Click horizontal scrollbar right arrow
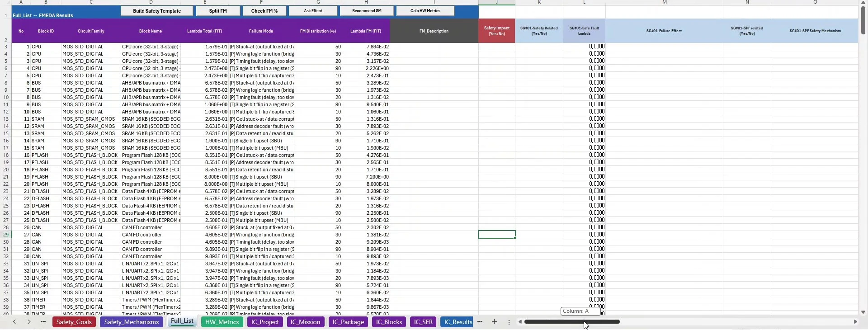The height and width of the screenshot is (330, 868). 855,322
